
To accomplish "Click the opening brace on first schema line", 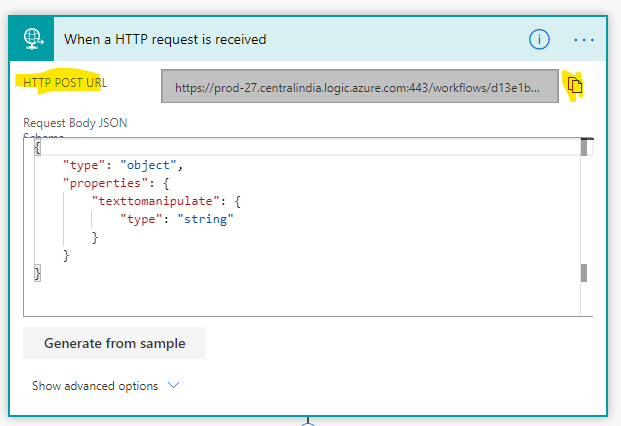I will [38, 147].
